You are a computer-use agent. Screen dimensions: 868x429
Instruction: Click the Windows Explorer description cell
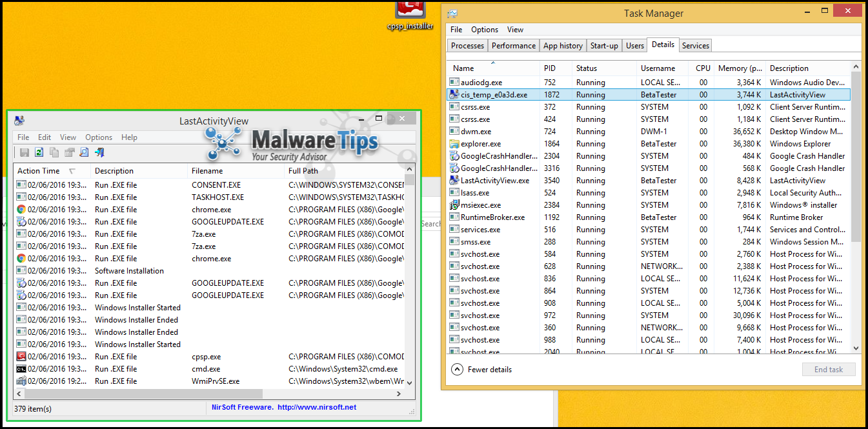point(800,144)
